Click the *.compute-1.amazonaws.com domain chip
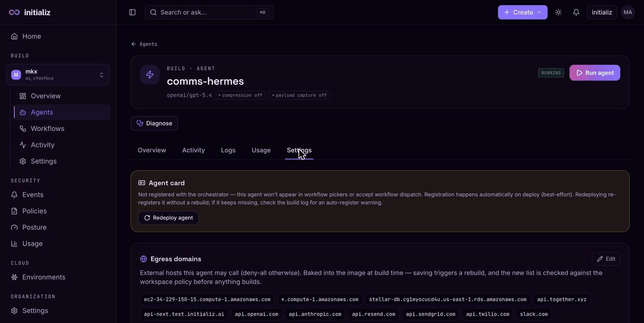The width and height of the screenshot is (644, 323). [320, 299]
